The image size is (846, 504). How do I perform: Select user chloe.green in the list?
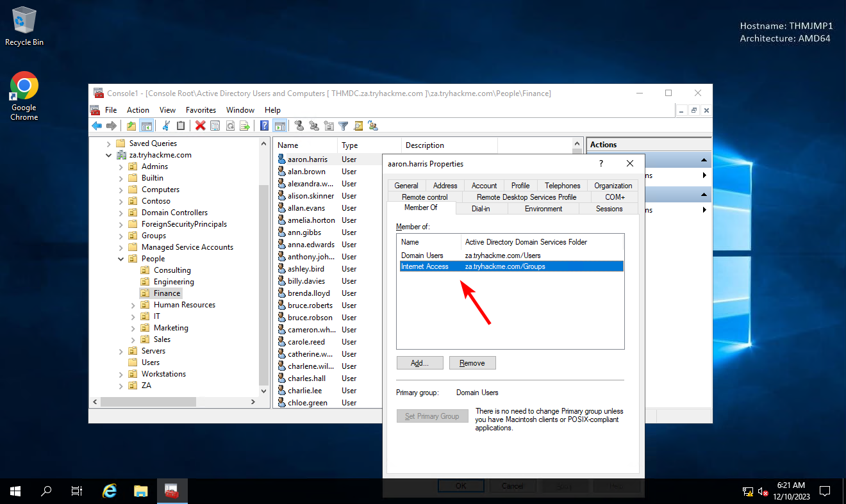click(307, 403)
